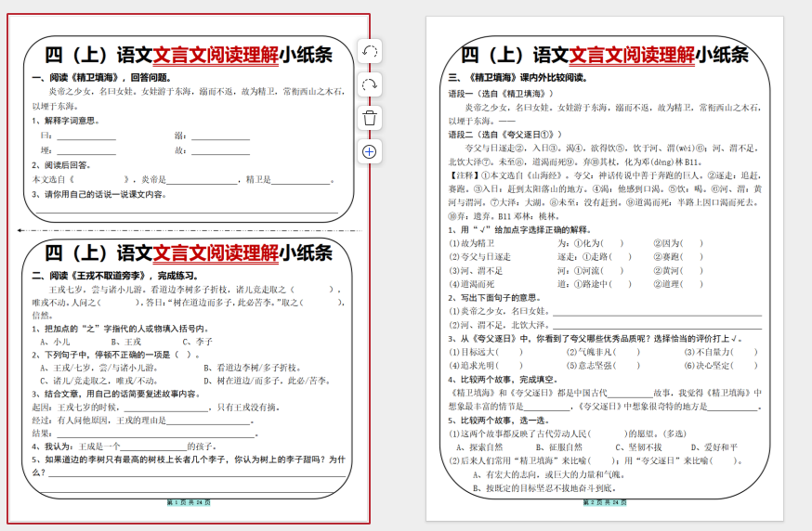Click answer option A、小儿 on page 1

pos(55,342)
